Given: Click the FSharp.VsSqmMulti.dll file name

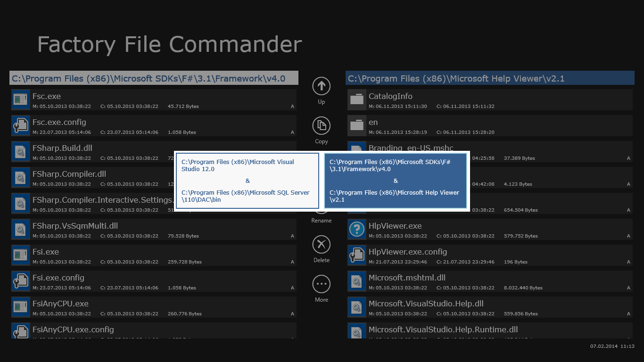Looking at the screenshot, I should pyautogui.click(x=75, y=226).
